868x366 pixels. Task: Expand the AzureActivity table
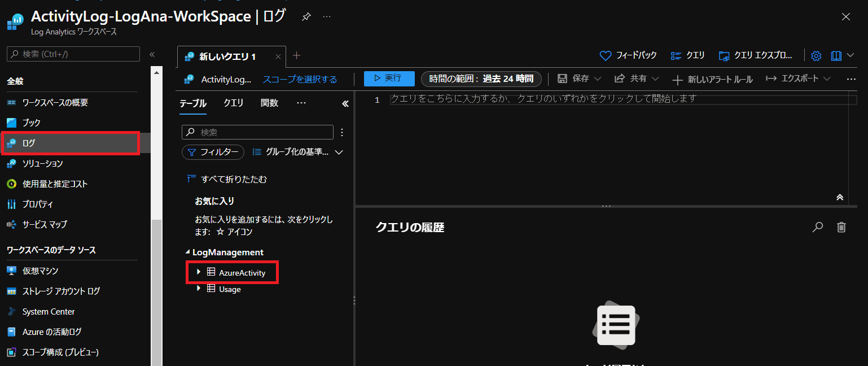pos(198,272)
